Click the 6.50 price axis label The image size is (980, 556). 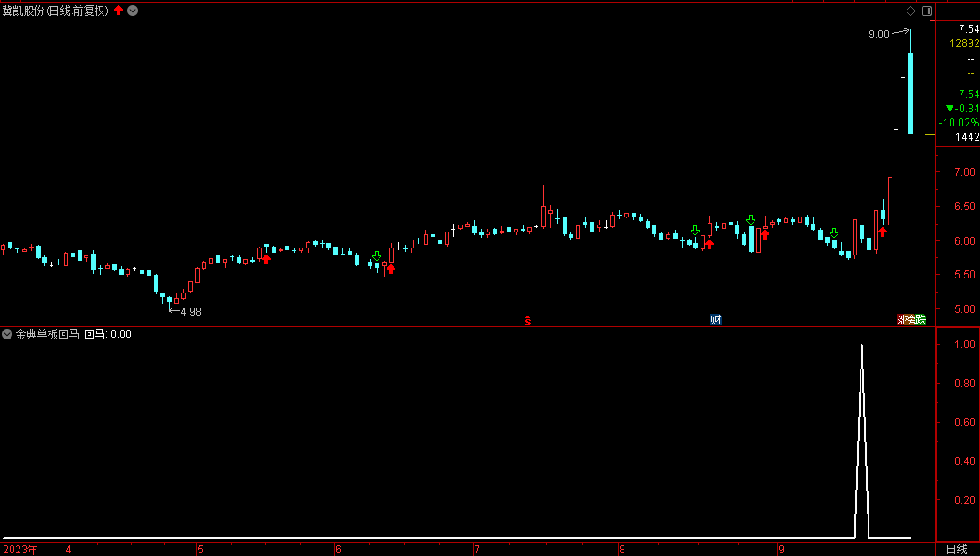click(964, 207)
